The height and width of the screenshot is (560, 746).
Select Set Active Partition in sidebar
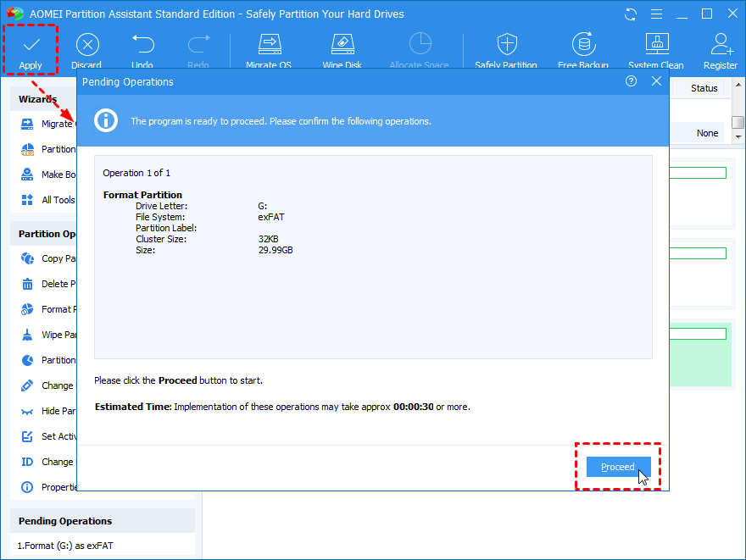pyautogui.click(x=47, y=436)
